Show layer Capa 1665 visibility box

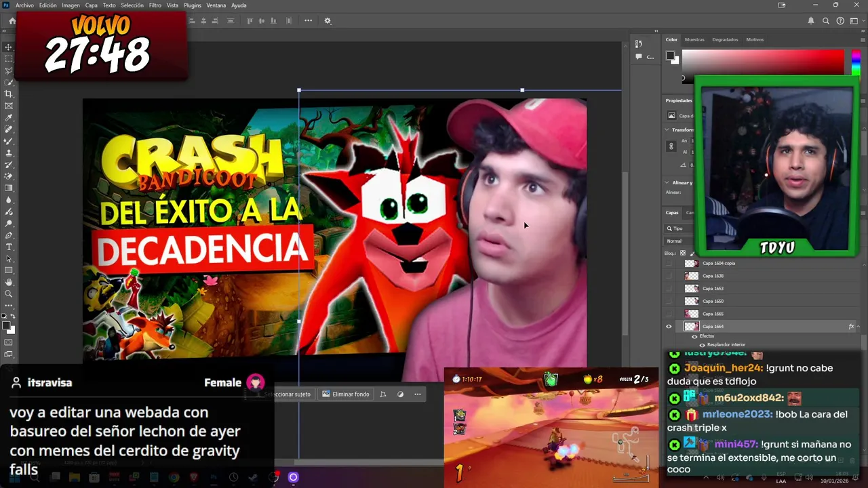point(669,314)
